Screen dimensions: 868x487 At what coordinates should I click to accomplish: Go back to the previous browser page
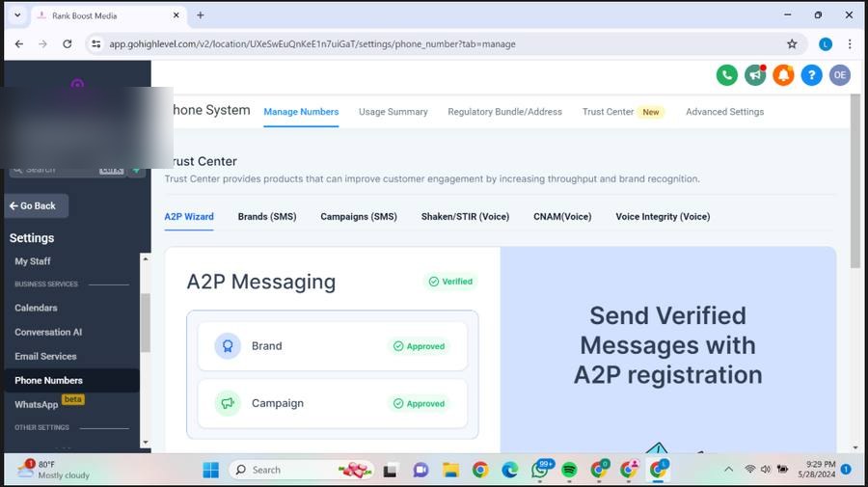[19, 44]
